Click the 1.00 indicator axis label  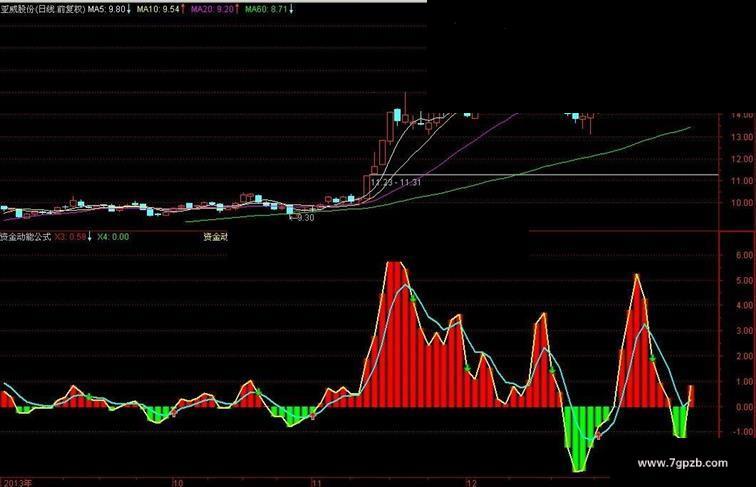point(744,381)
